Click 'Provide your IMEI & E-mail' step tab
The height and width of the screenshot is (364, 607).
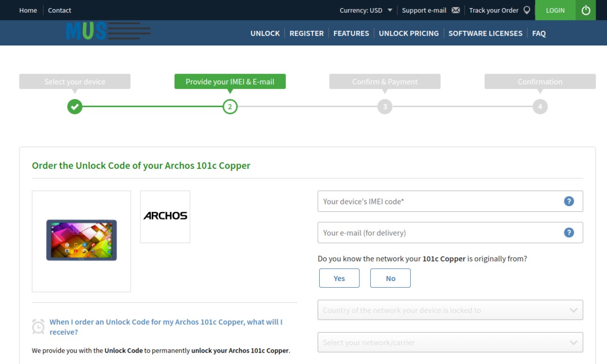[x=230, y=82]
